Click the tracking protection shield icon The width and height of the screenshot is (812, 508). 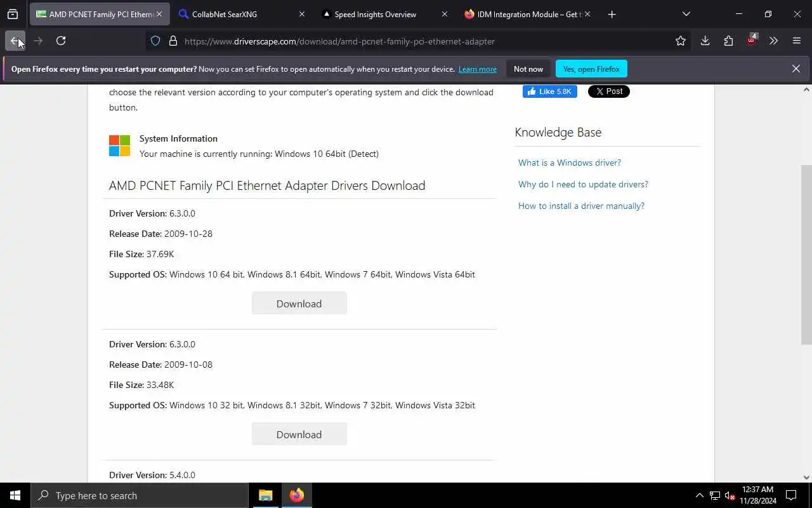pyautogui.click(x=155, y=41)
